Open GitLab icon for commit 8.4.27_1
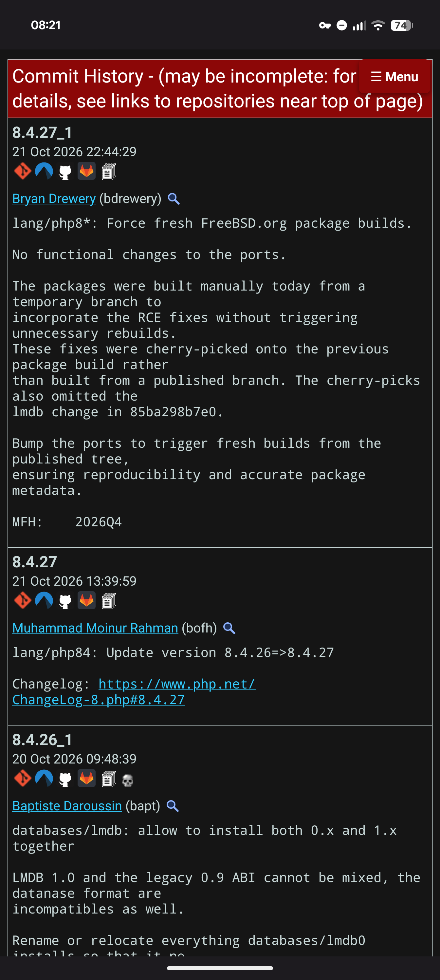The width and height of the screenshot is (440, 980). pos(87,171)
